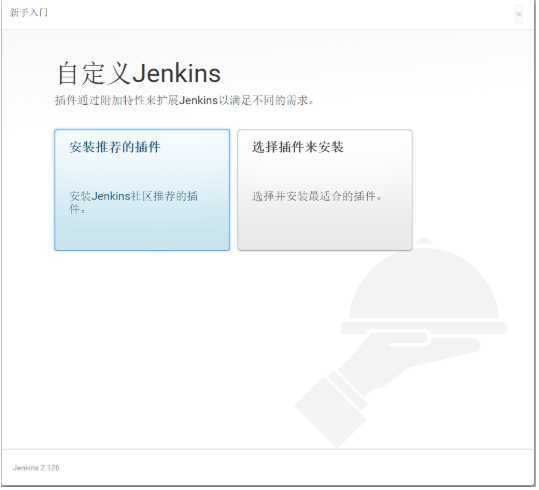Click the 自定义Jenkins heading
The image size is (539, 490).
click(x=139, y=74)
